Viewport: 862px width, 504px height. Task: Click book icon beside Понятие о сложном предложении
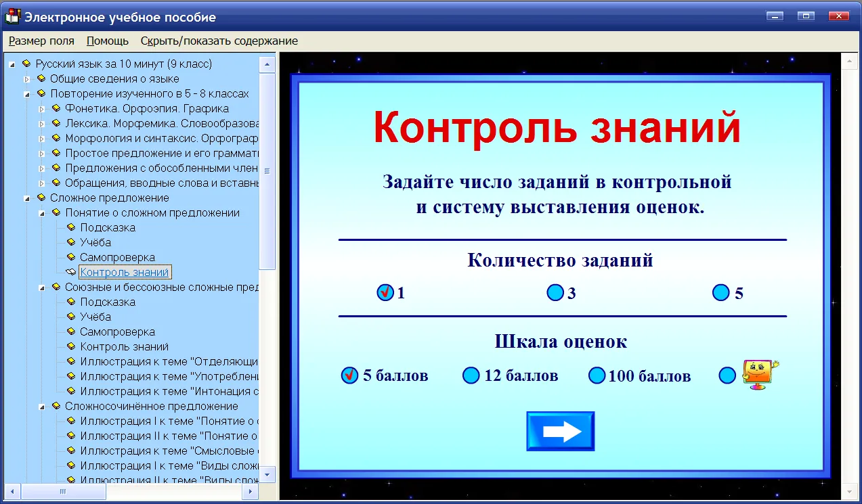[x=56, y=212]
